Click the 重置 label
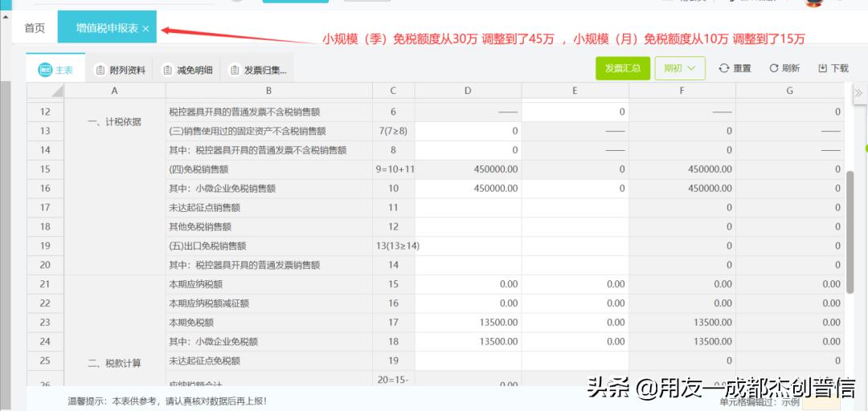868x411 pixels. coord(743,68)
